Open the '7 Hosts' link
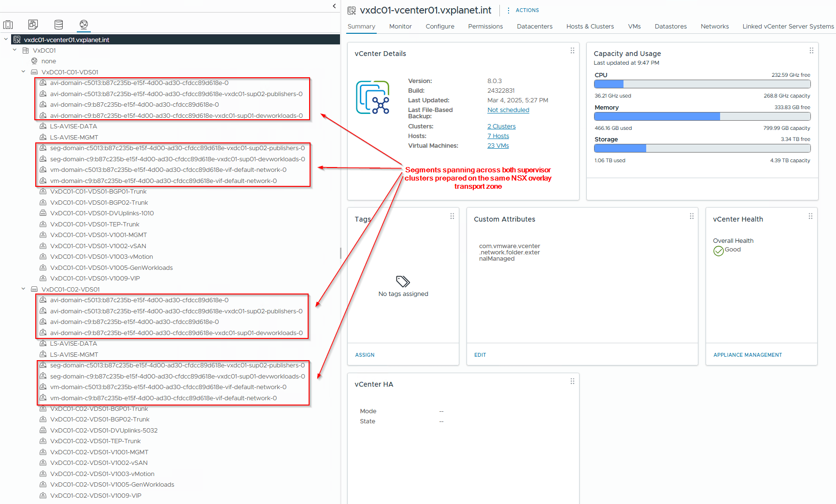Viewport: 836px width, 504px height. [498, 136]
